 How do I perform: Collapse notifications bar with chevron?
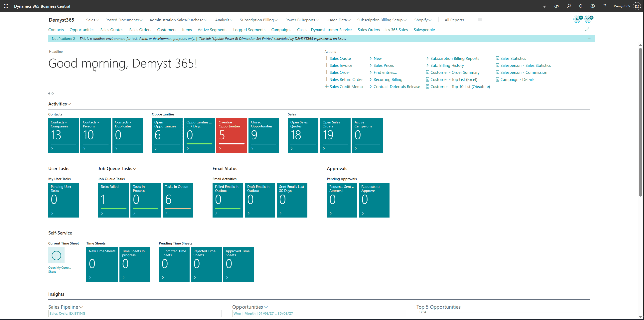[589, 39]
